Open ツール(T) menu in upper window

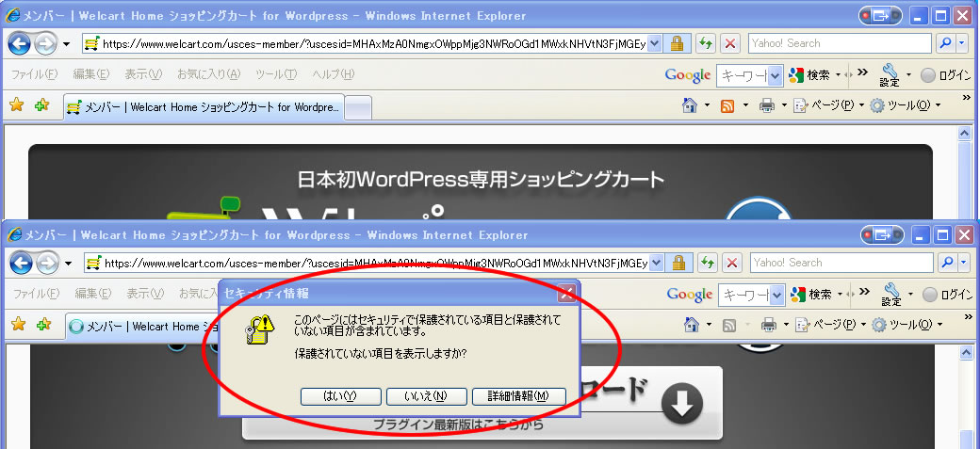coord(276,74)
